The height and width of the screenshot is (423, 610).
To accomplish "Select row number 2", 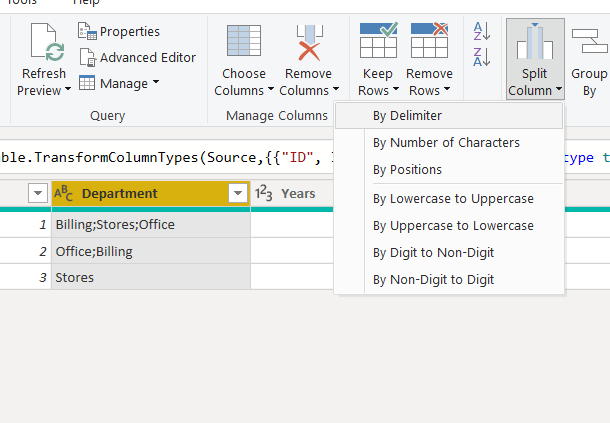I will tap(26, 251).
